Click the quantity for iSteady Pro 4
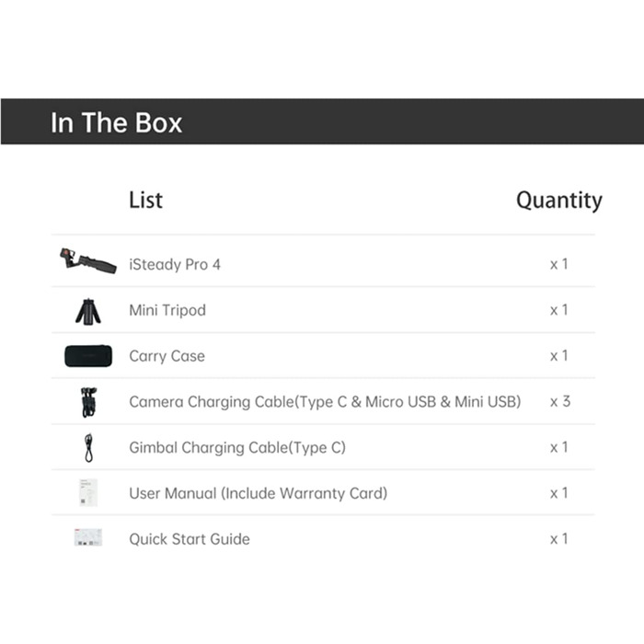The image size is (644, 644). coord(559,264)
